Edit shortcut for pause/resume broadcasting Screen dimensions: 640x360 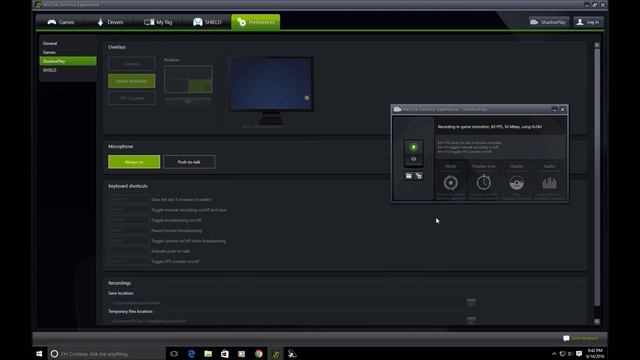[x=129, y=231]
